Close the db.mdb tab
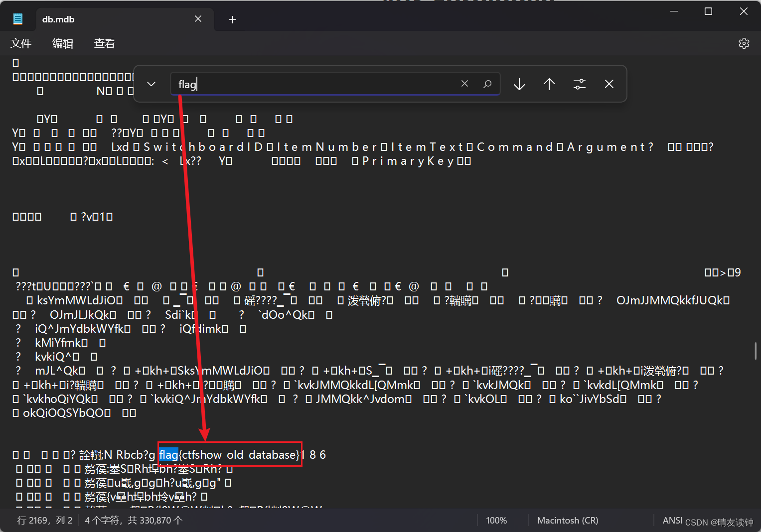This screenshot has width=761, height=532. [x=198, y=19]
